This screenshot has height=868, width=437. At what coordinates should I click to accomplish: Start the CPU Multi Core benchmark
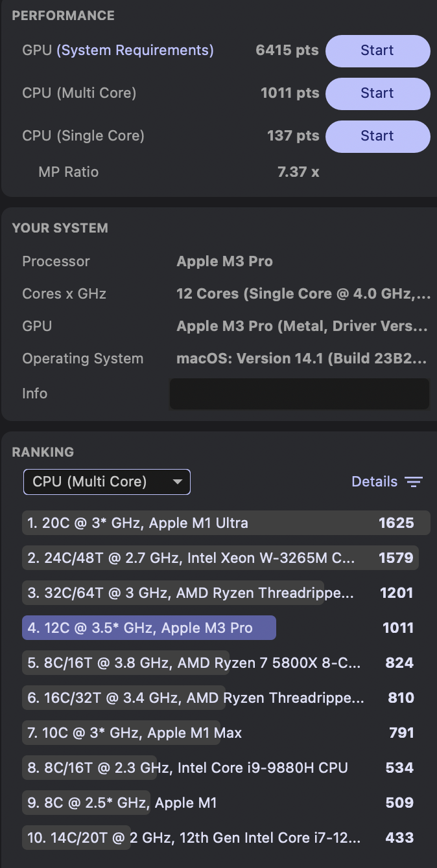pos(377,93)
